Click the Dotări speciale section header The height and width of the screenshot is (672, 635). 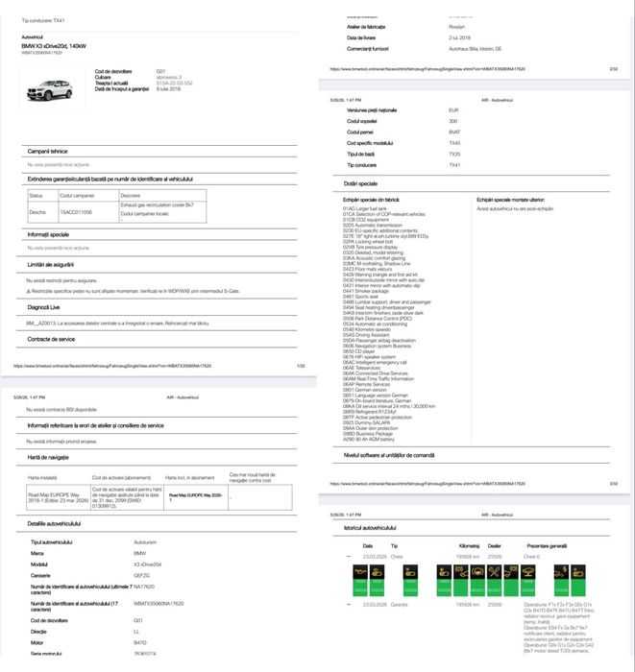click(x=360, y=183)
